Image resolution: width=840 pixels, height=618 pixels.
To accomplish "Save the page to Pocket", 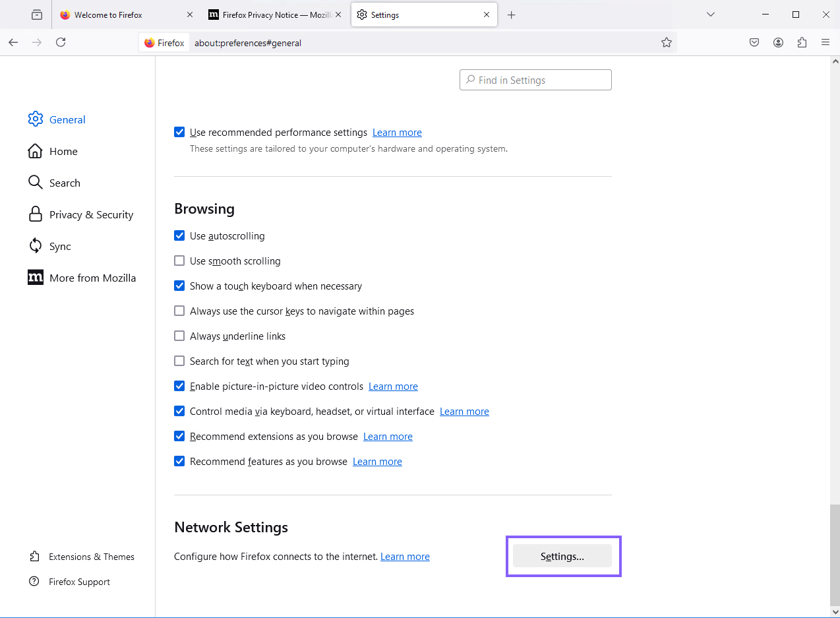I will [x=754, y=42].
